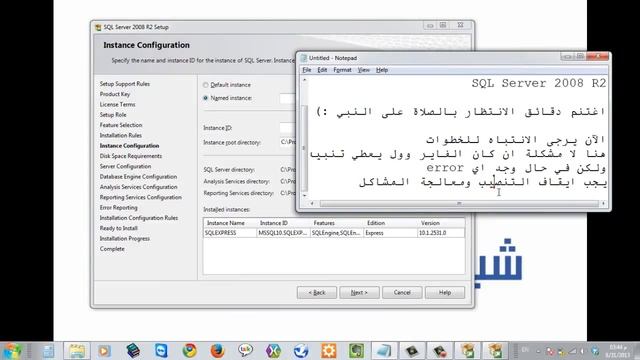This screenshot has width=640, height=360.
Task: Click the Back button in setup
Action: click(317, 293)
